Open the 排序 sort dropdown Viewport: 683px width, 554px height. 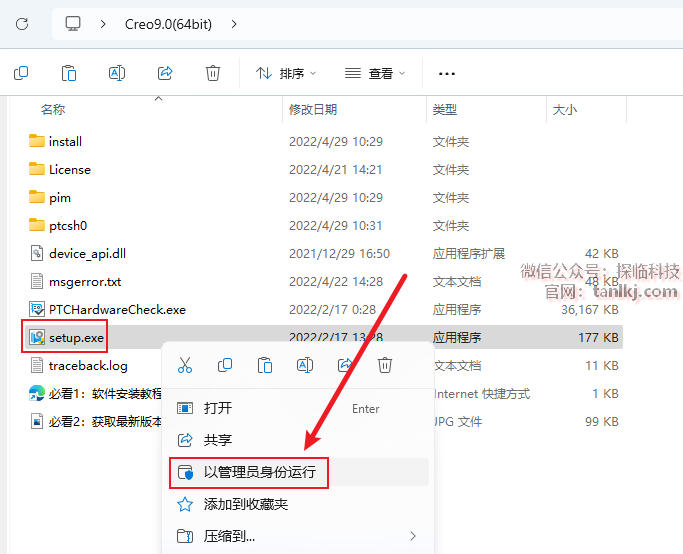point(285,73)
